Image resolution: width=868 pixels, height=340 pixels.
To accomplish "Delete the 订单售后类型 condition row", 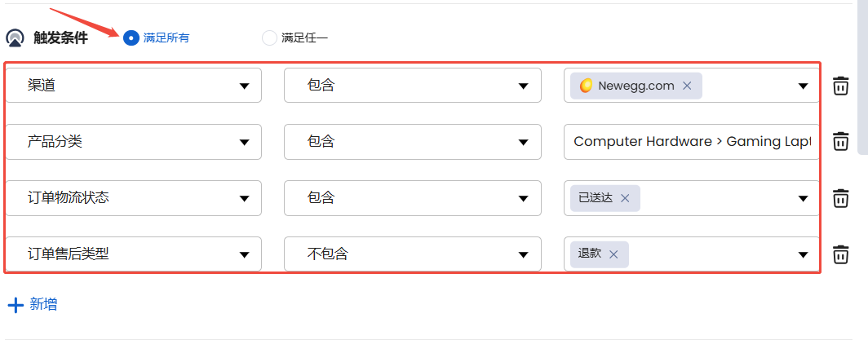I will [x=840, y=254].
